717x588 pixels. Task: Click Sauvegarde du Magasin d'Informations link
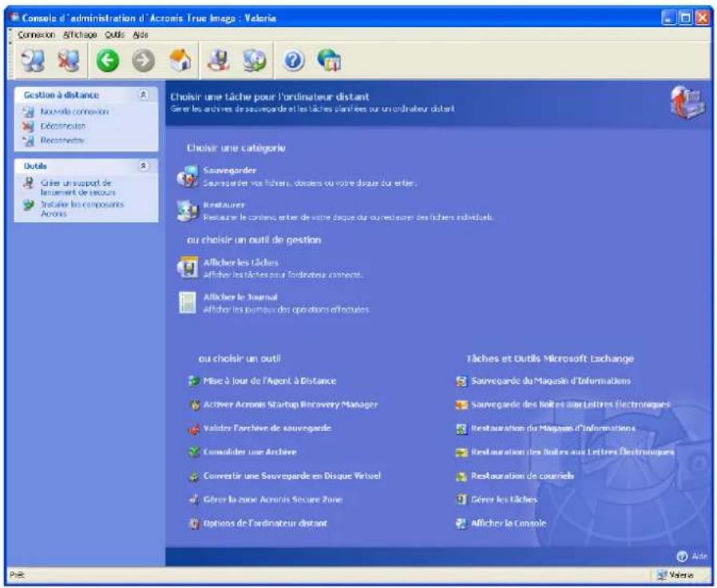pyautogui.click(x=551, y=381)
